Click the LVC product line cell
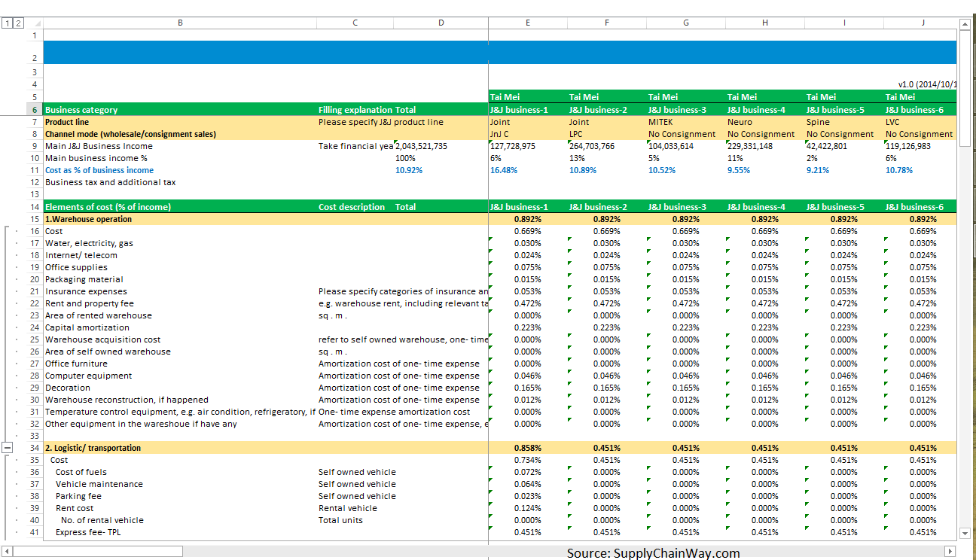The image size is (976, 560). [x=920, y=122]
